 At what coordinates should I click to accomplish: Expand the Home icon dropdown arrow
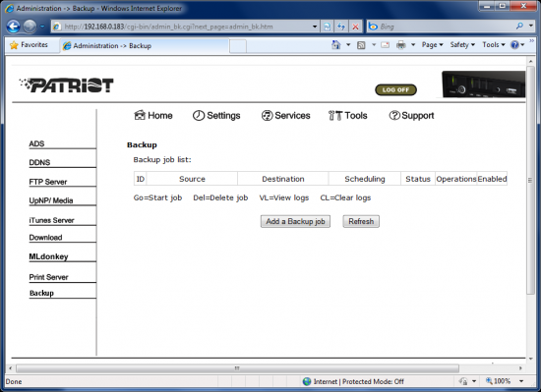click(x=348, y=45)
